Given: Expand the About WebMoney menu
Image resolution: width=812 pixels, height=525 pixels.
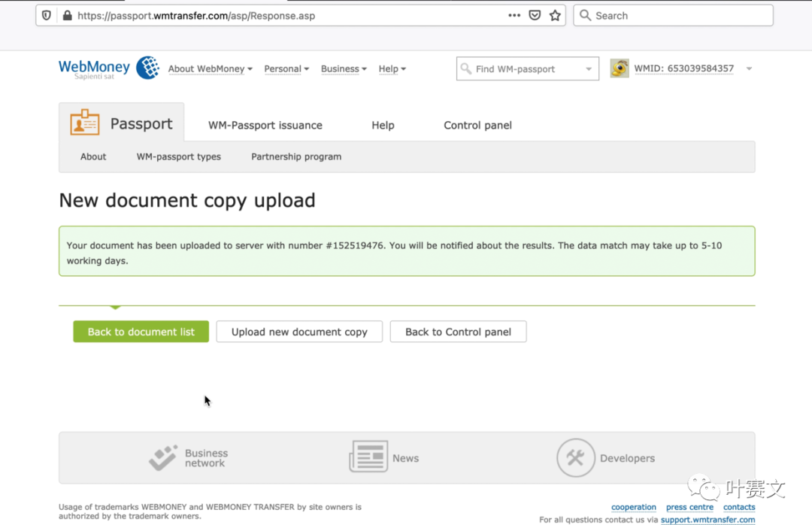Looking at the screenshot, I should (x=210, y=69).
